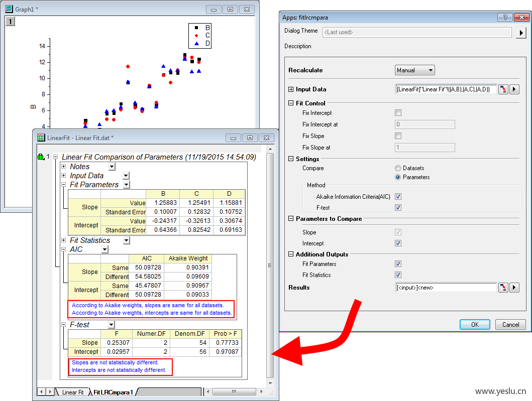This screenshot has height=401, width=532.
Task: Collapse the AIC table in report
Action: coord(63,249)
